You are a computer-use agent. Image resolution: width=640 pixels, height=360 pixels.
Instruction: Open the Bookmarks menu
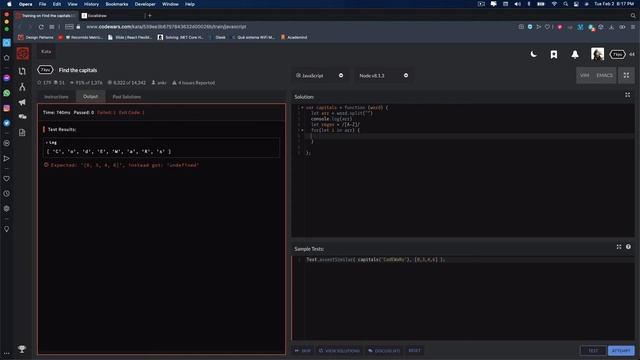pyautogui.click(x=117, y=4)
